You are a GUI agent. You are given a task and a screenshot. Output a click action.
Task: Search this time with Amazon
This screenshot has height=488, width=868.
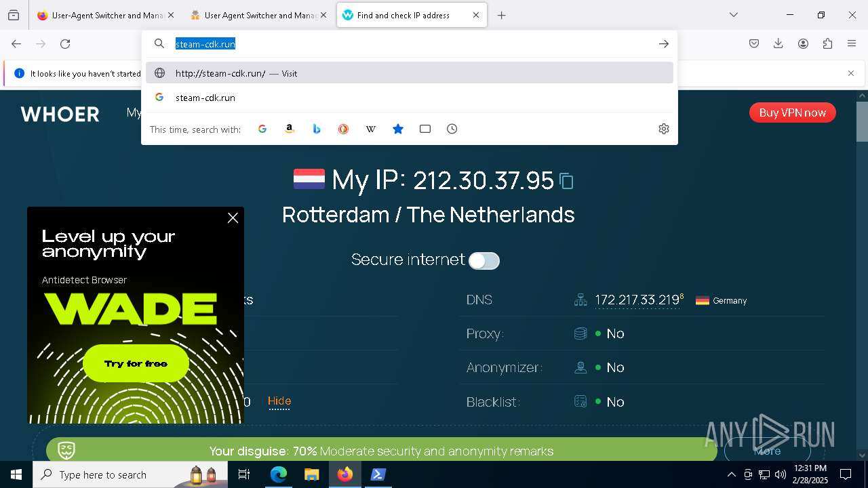click(290, 129)
